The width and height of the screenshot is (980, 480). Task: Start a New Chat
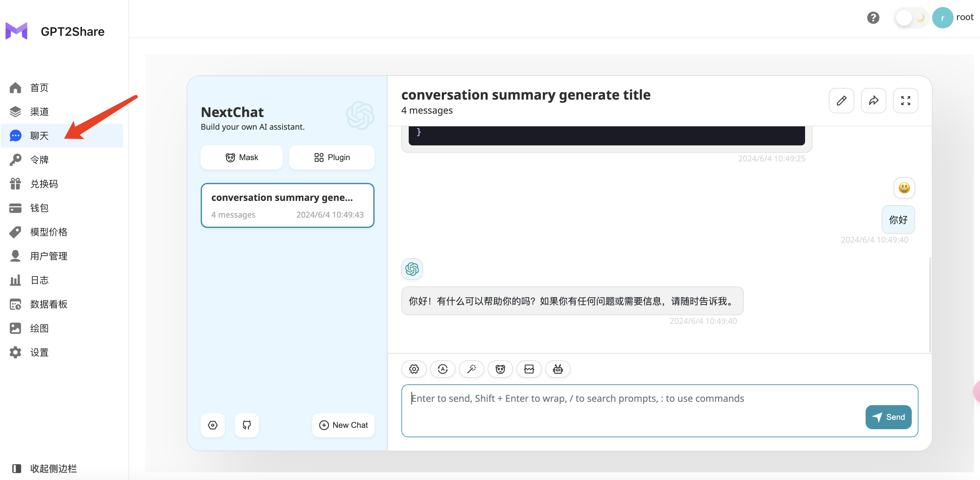click(343, 425)
